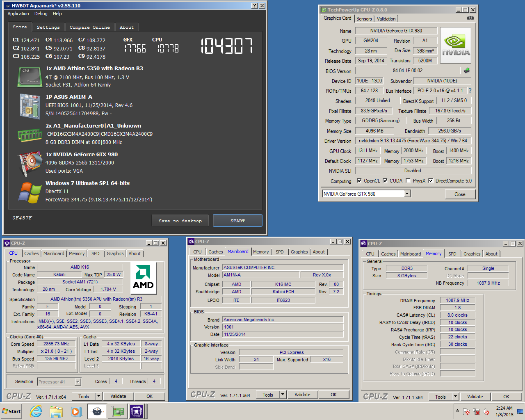This screenshot has height=420, width=525.
Task: Open SPD tab in CPU-Z Mainboard window
Action: (x=280, y=252)
